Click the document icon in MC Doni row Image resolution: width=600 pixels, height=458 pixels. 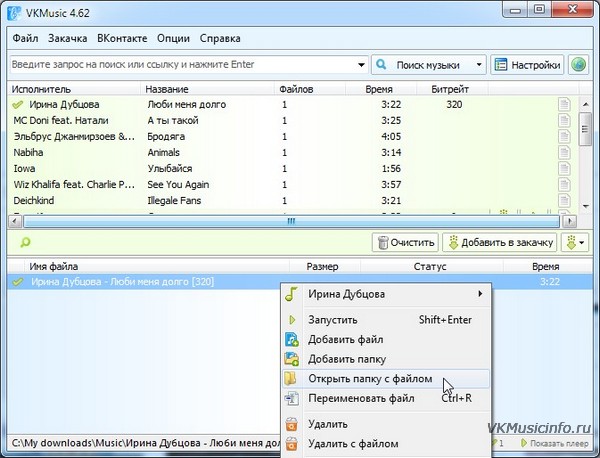point(564,121)
